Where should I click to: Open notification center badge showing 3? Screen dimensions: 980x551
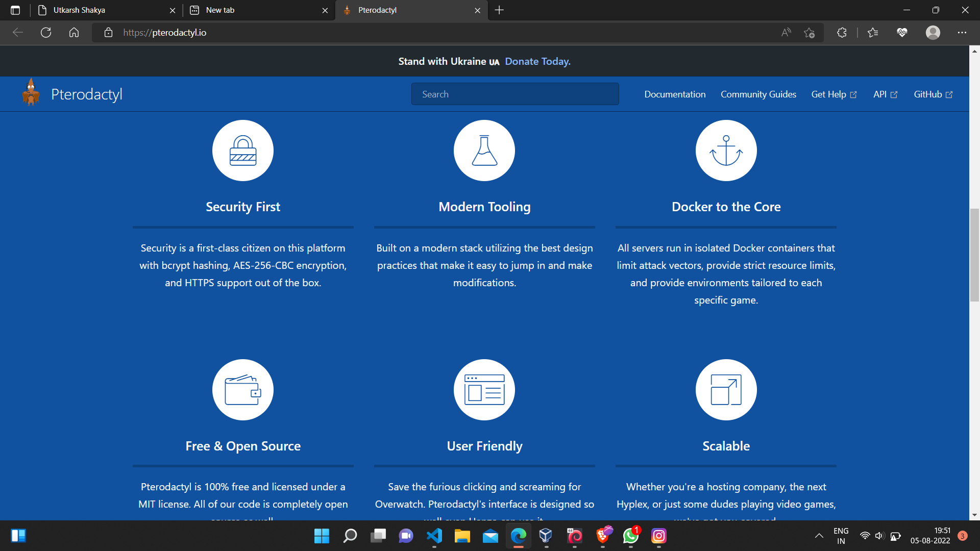(963, 536)
